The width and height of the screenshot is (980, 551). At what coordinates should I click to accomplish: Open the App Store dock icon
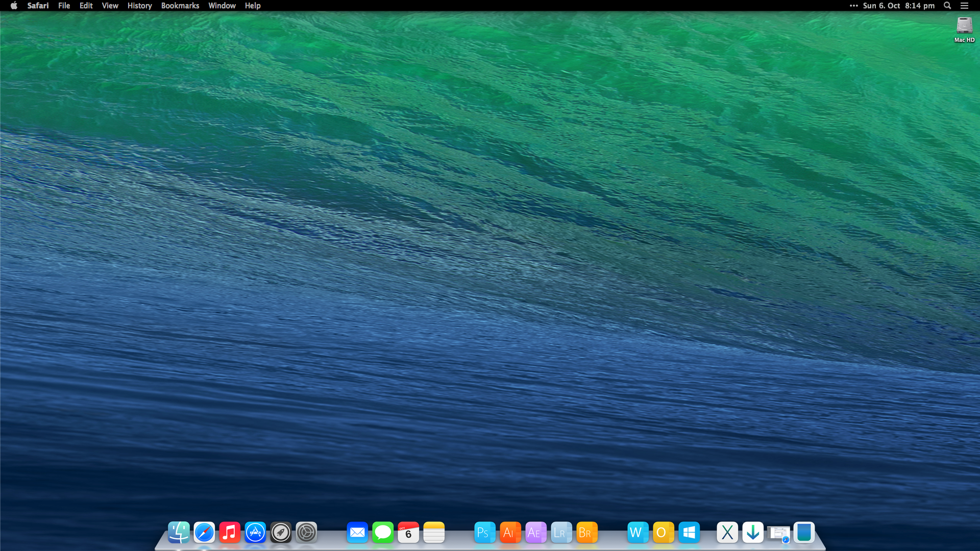tap(255, 533)
